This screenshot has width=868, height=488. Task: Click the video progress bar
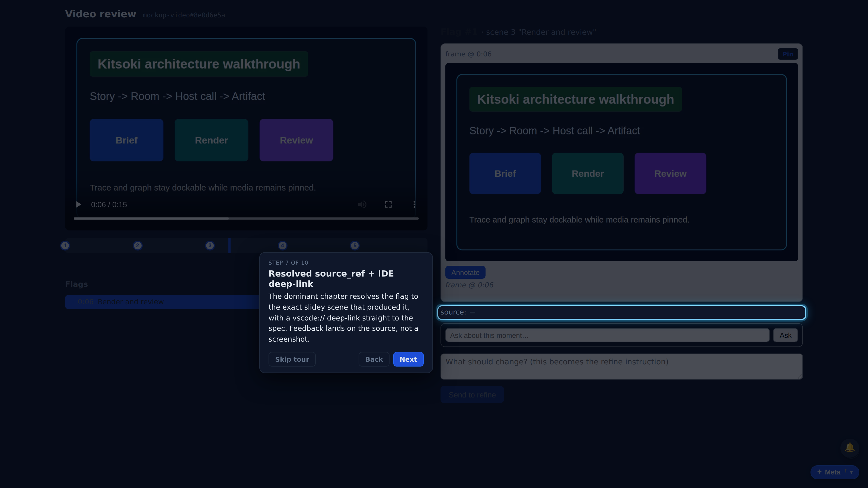pyautogui.click(x=246, y=219)
